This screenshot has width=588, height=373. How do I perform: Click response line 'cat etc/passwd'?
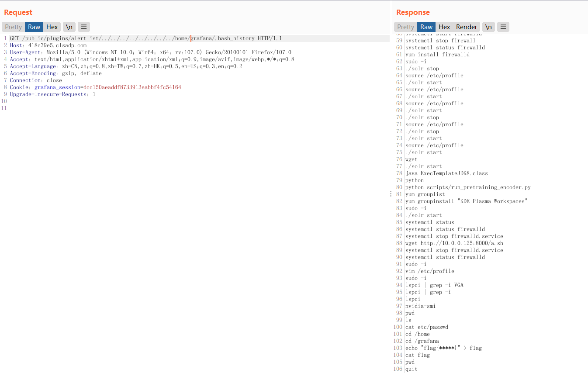[427, 327]
